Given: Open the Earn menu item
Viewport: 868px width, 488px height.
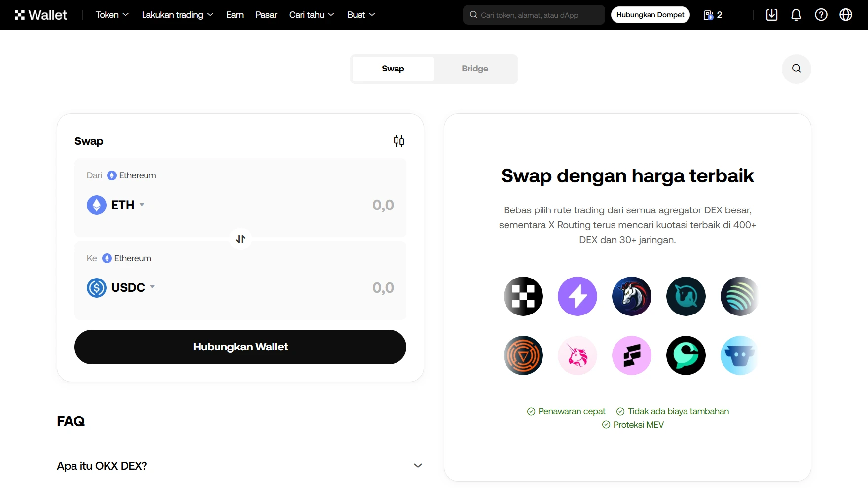Looking at the screenshot, I should pyautogui.click(x=235, y=15).
